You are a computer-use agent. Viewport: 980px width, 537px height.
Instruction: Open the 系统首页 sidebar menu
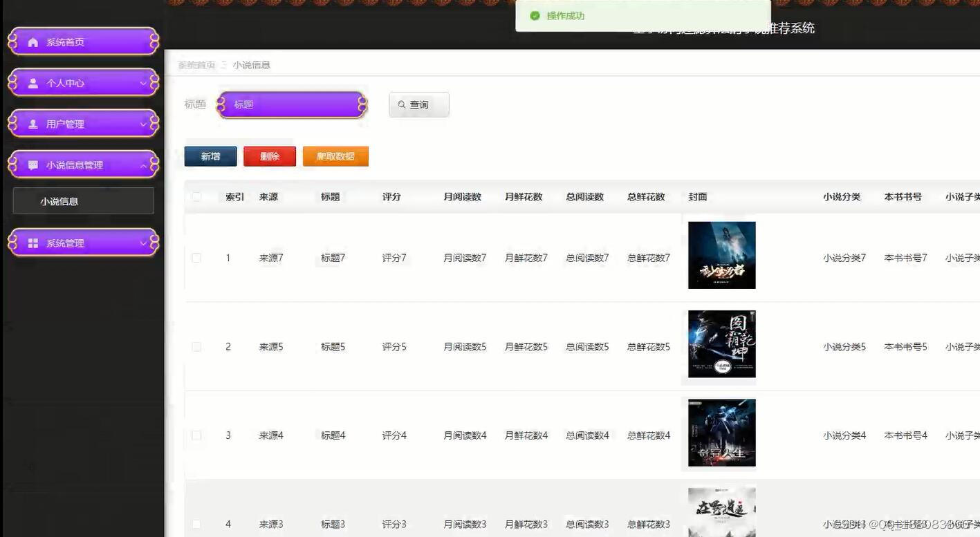click(83, 42)
